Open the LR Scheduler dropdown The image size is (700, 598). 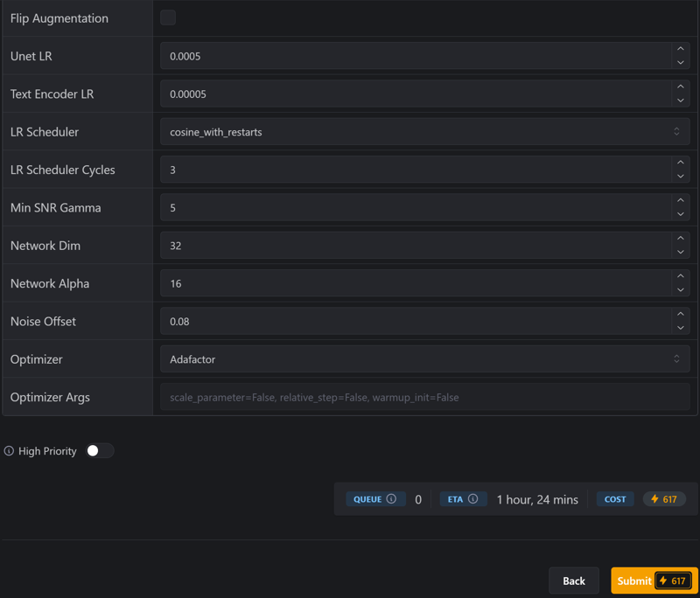pyautogui.click(x=424, y=132)
